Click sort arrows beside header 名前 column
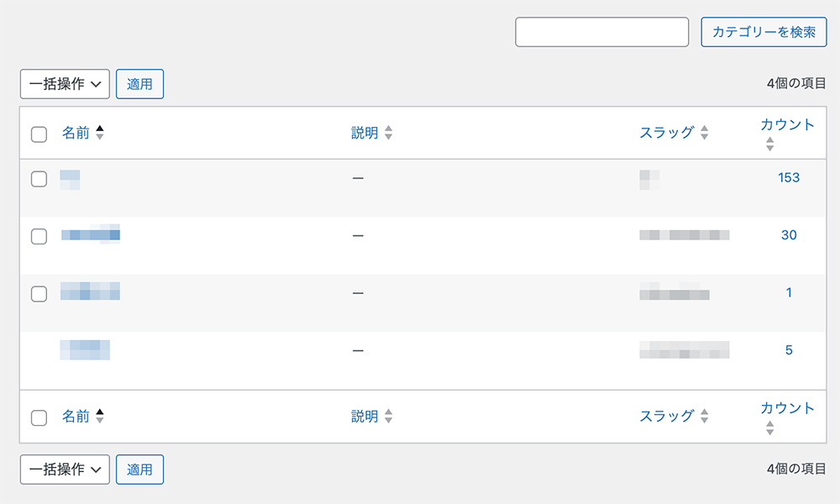Image resolution: width=840 pixels, height=504 pixels. point(100,133)
